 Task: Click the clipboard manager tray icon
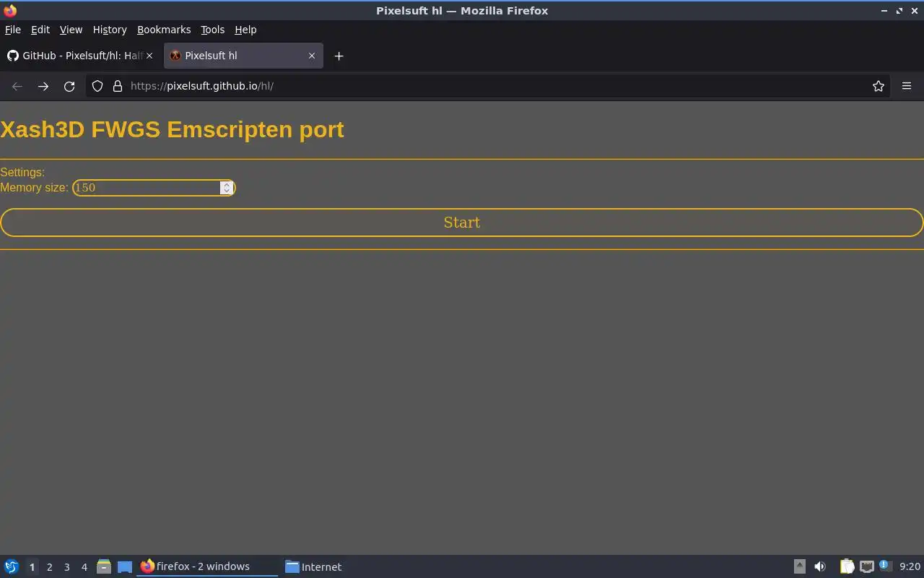point(847,566)
